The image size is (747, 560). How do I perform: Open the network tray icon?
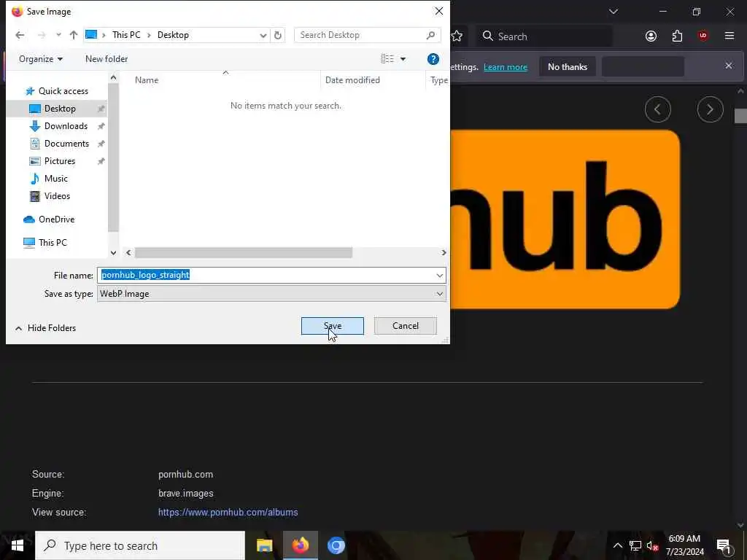pyautogui.click(x=635, y=545)
